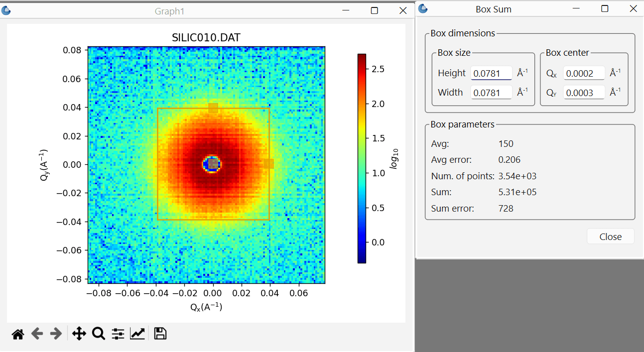
Task: Click the right handle of the box
Action: pyautogui.click(x=269, y=164)
